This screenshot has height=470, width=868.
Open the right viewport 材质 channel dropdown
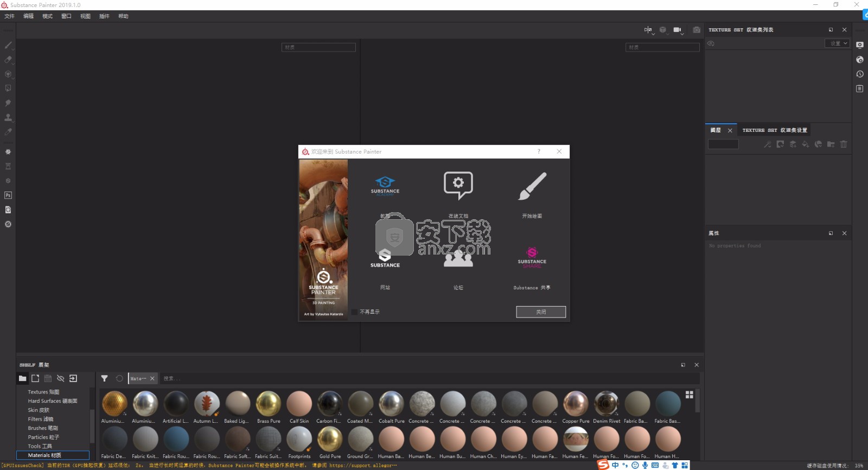click(662, 47)
